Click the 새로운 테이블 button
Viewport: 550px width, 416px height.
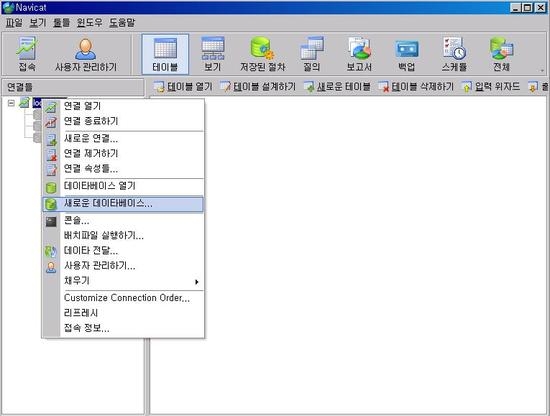coord(337,86)
